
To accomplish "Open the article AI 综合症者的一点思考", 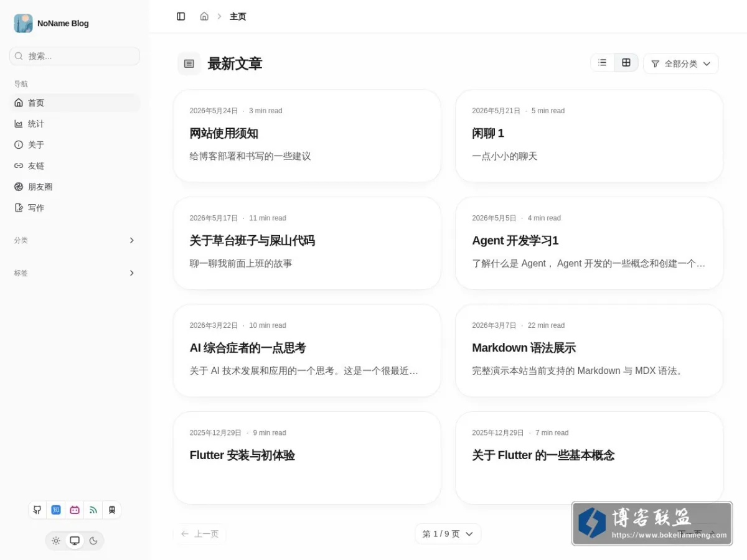I will click(248, 348).
